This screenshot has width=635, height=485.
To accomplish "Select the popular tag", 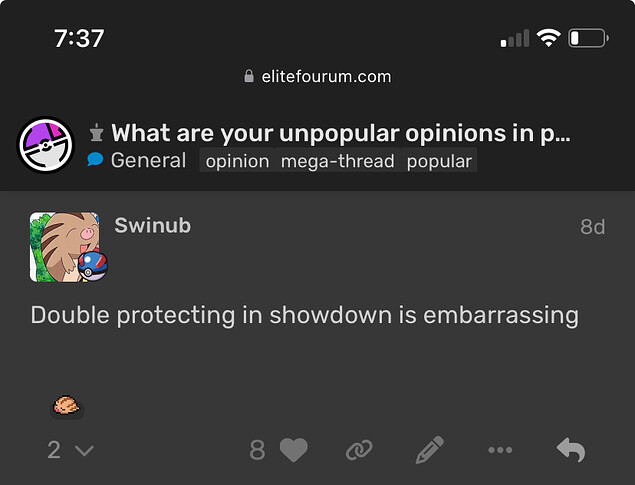I will 439,161.
